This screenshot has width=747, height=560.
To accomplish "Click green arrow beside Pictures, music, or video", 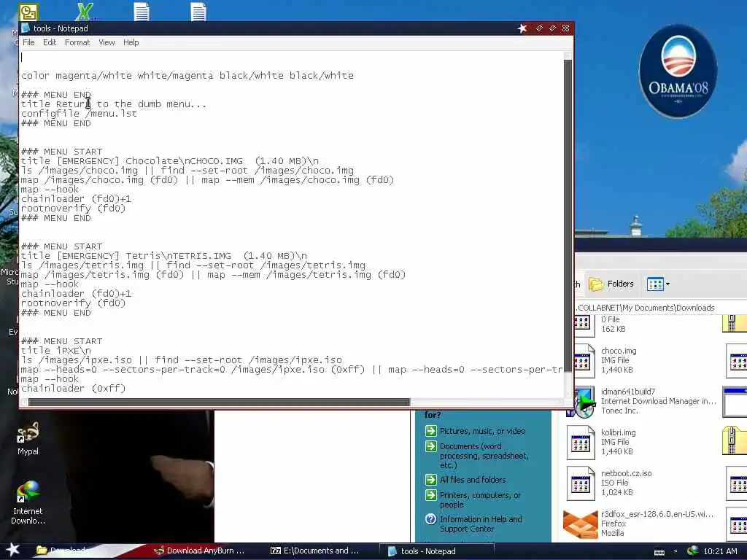I will click(x=430, y=431).
